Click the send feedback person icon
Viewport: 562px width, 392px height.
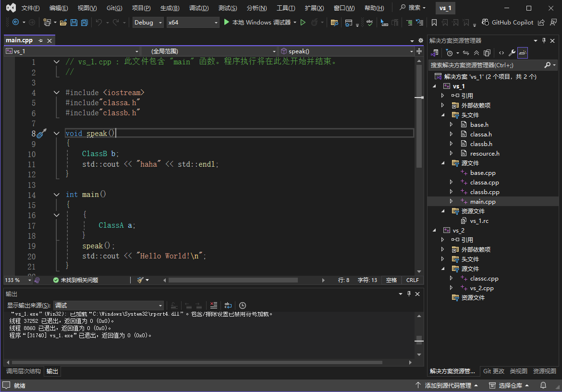[553, 23]
